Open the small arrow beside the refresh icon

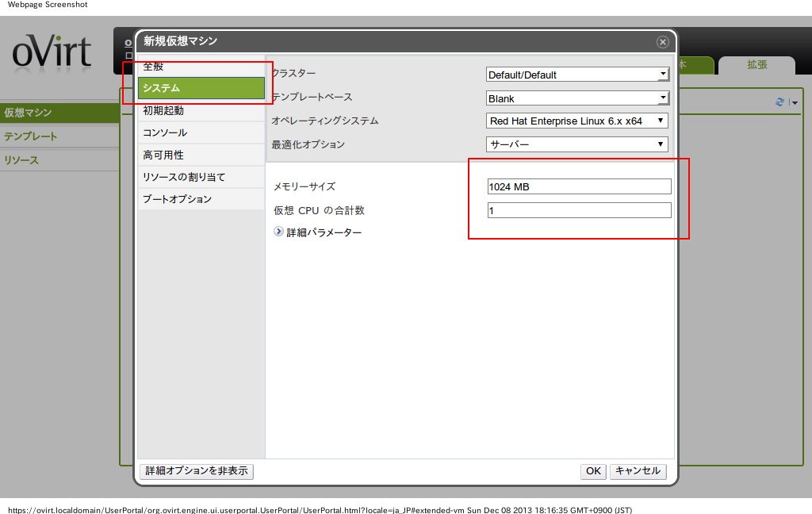794,103
